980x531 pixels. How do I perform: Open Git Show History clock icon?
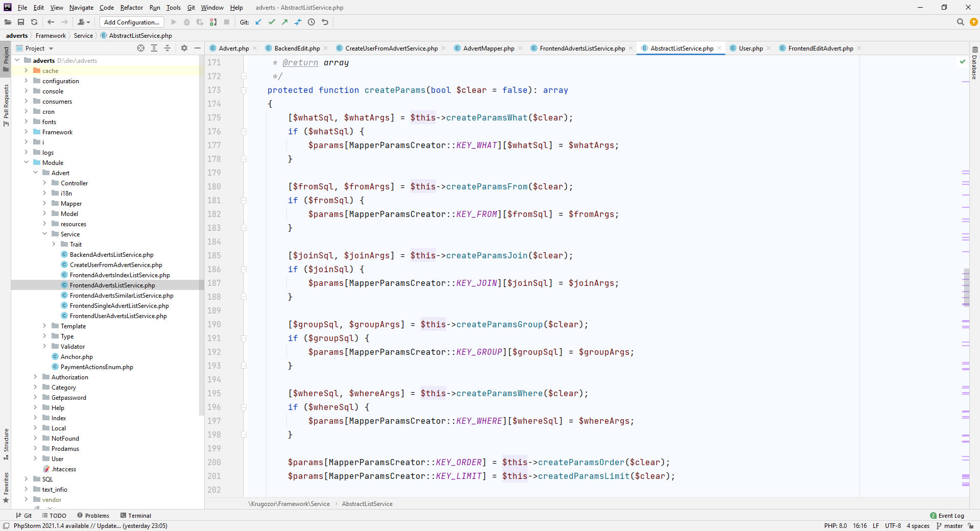tap(311, 22)
